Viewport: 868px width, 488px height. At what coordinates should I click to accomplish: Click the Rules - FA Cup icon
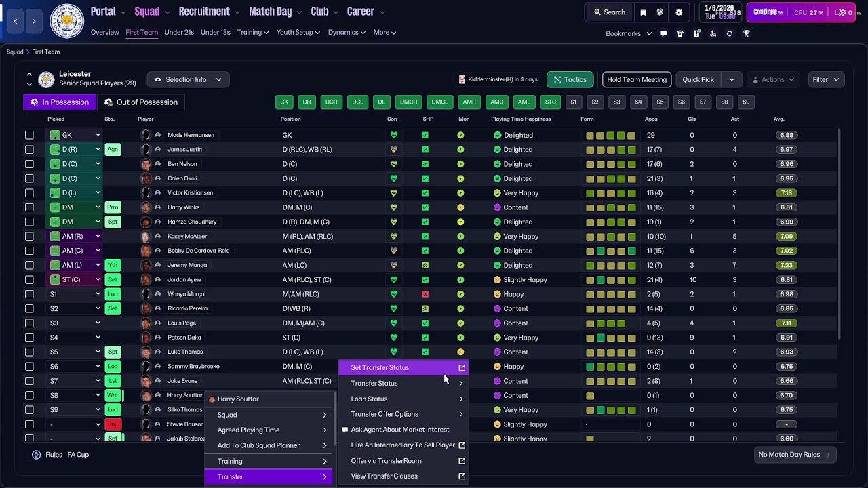point(37,455)
